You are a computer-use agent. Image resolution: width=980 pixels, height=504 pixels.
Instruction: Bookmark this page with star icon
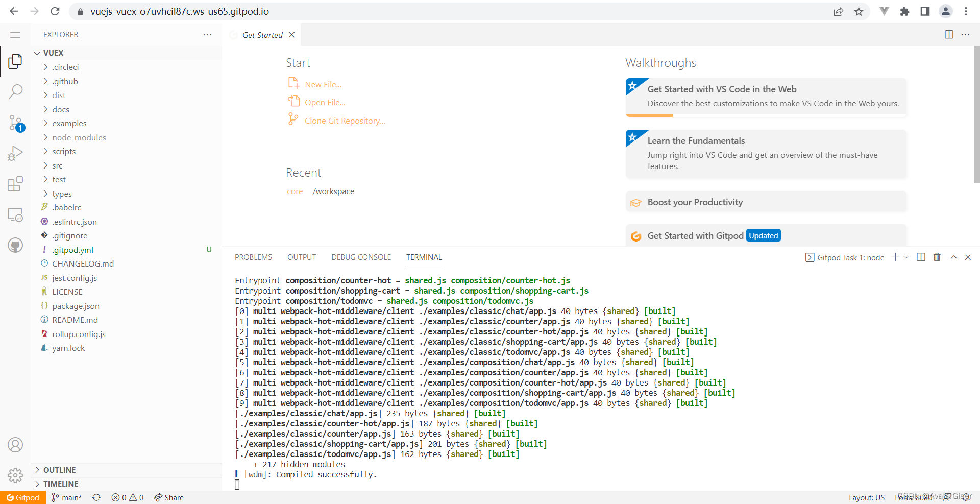pos(859,11)
